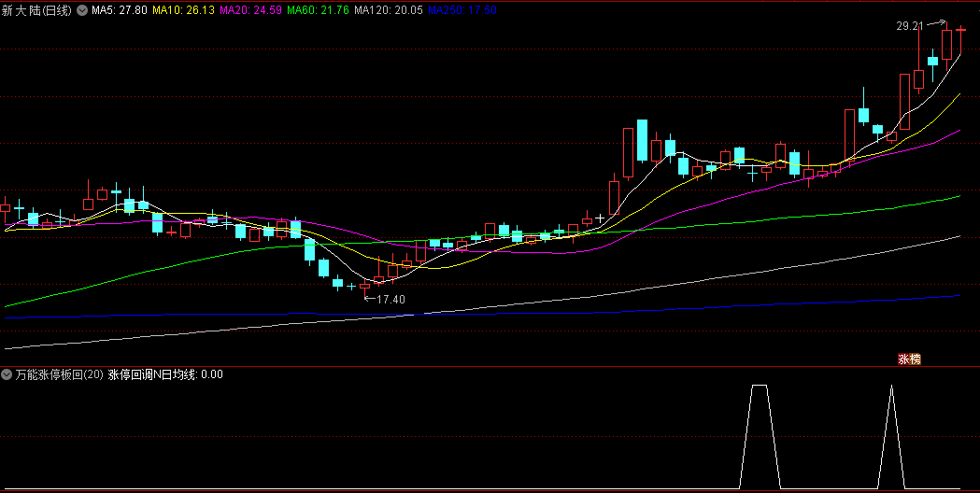The image size is (980, 493).
Task: Click the 涨停回调N日均线: 0.00 value
Action: [165, 374]
